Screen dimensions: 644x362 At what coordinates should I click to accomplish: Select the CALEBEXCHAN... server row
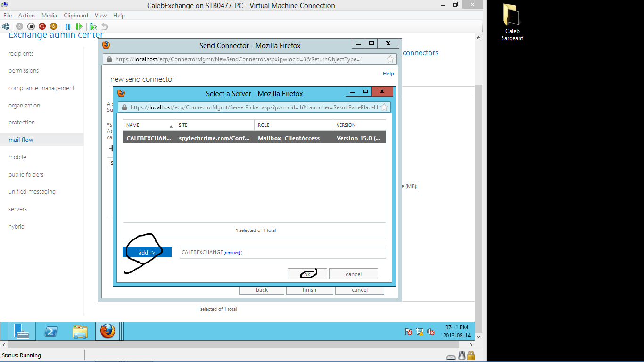pyautogui.click(x=255, y=138)
